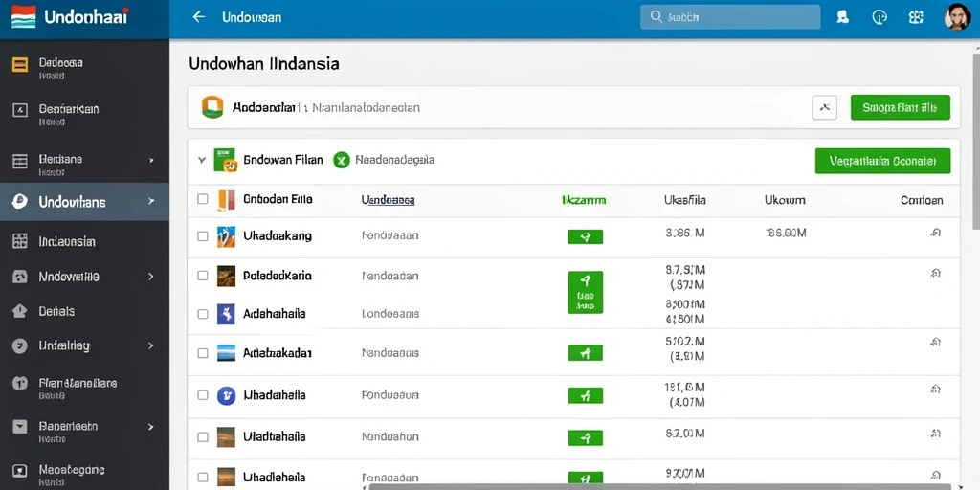Click the horizontal scrollbar at table bottom

point(660,486)
